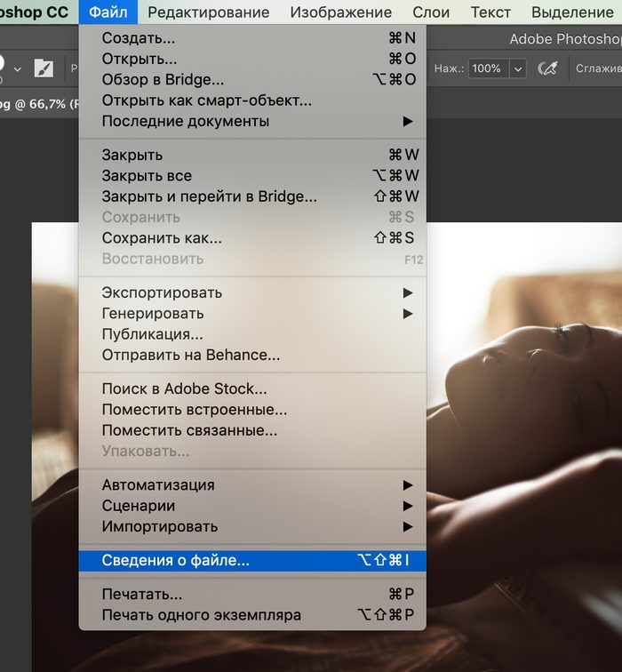Select Печатать… menu item
Image resolution: width=622 pixels, height=672 pixels.
click(252, 594)
